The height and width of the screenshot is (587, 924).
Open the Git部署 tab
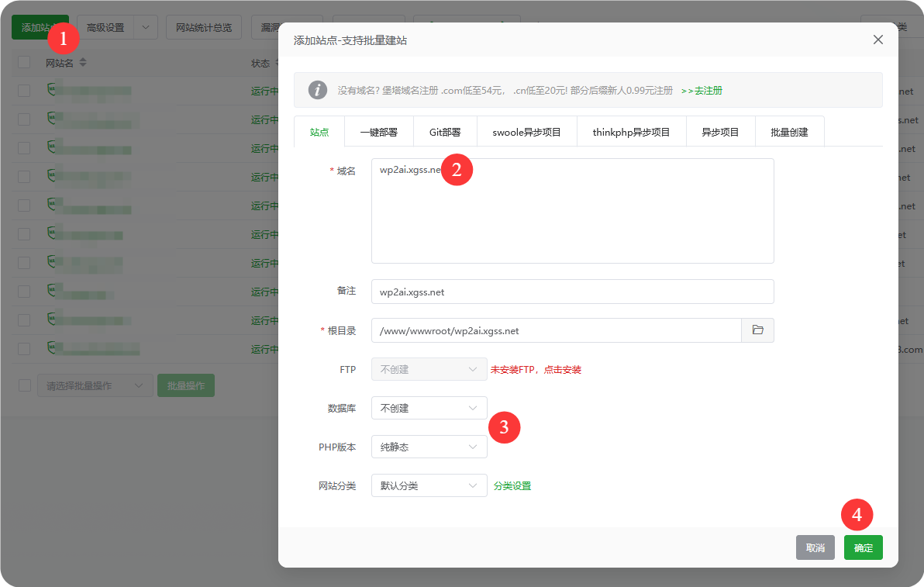pos(444,131)
